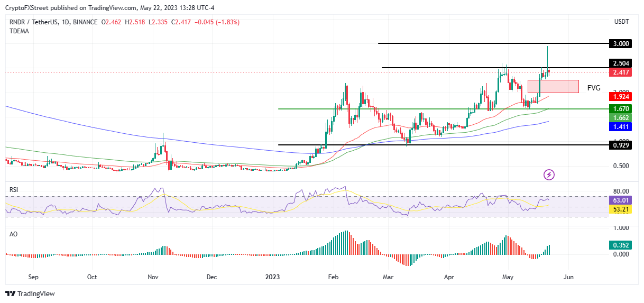Click the red 2.417 current price tag
644x303 pixels.
click(x=620, y=72)
